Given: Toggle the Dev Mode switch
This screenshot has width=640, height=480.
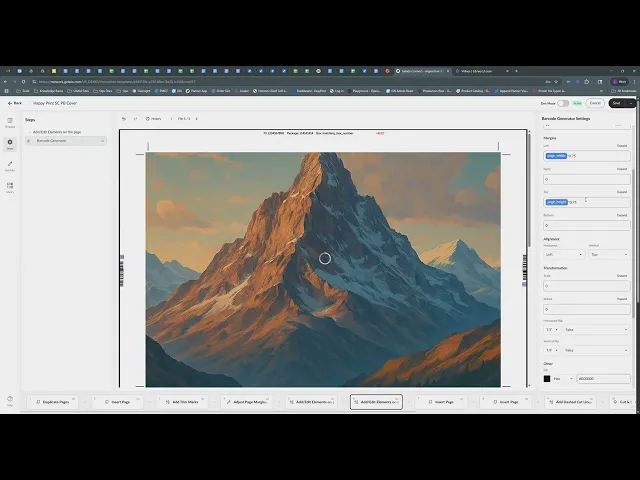Looking at the screenshot, I should [x=563, y=103].
